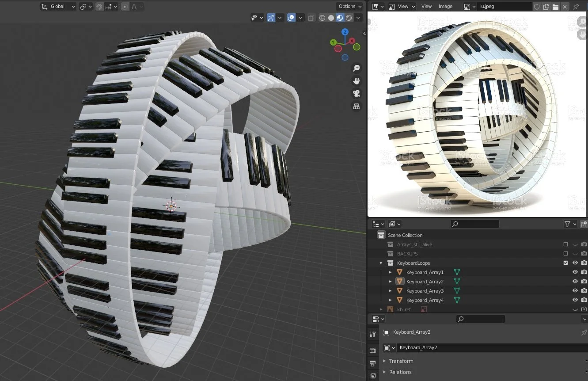Click the Image menu in the image editor
Screen dimensions: 588x381
(446, 6)
